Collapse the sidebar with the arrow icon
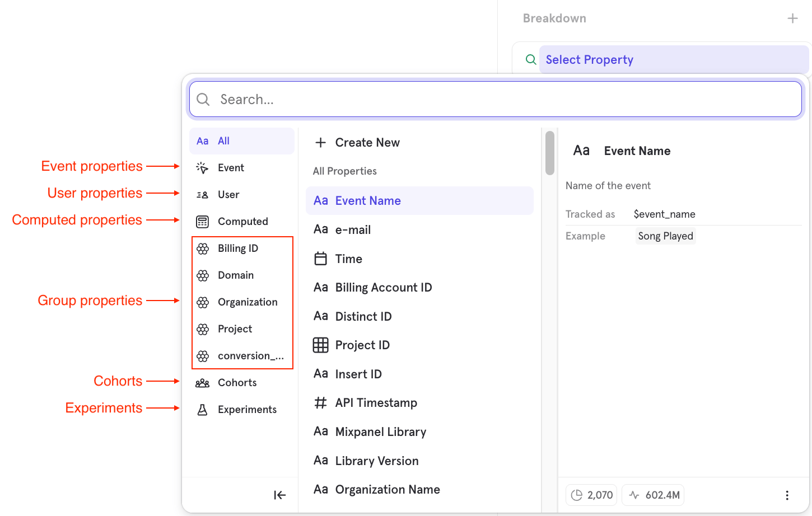Image resolution: width=812 pixels, height=516 pixels. (x=280, y=495)
